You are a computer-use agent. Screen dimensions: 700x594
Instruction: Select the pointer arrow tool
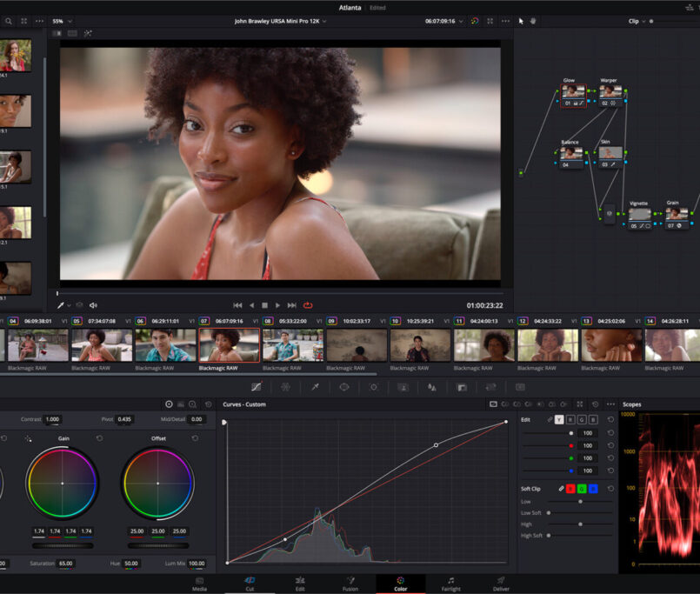point(521,21)
